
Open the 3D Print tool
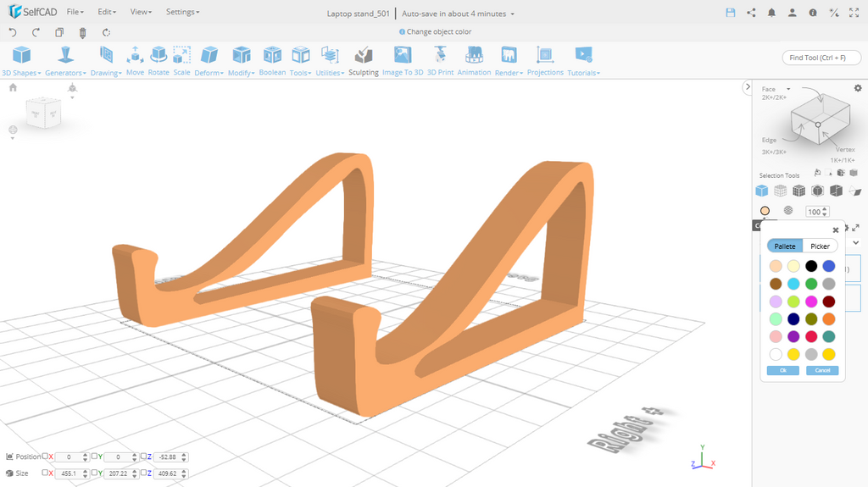click(x=440, y=56)
